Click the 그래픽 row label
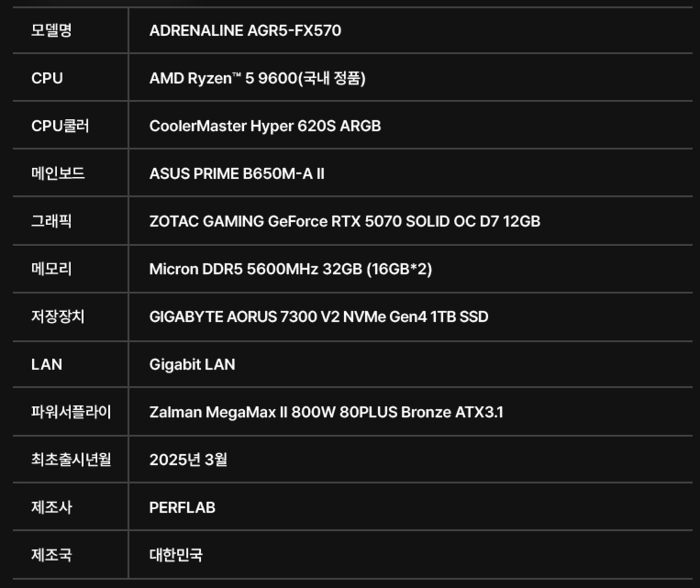Viewport: 700px width, 588px height. [51, 222]
